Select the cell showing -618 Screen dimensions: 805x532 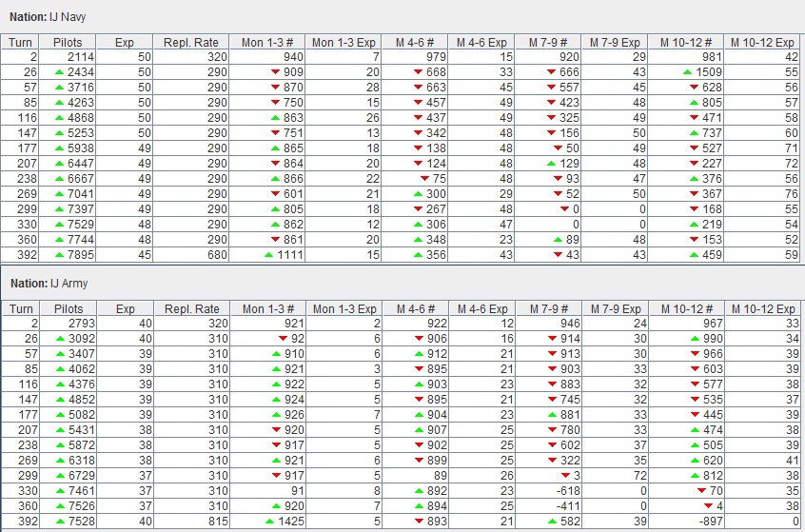point(549,491)
